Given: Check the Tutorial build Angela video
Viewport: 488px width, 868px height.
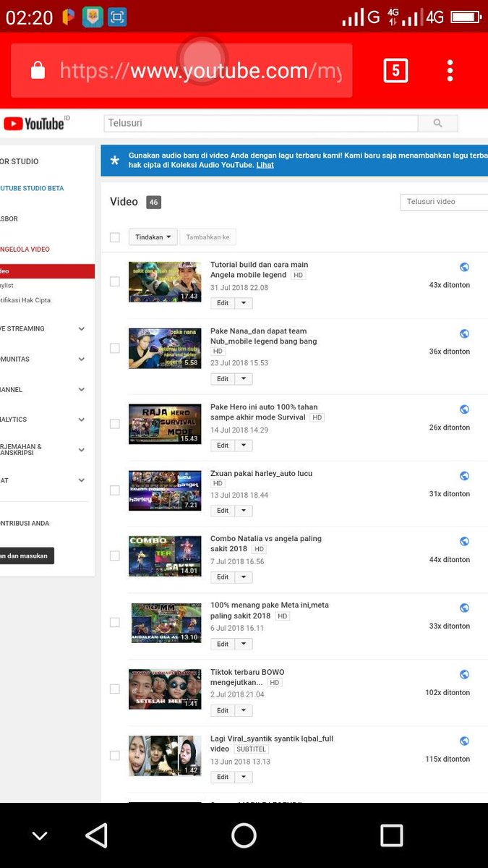Looking at the screenshot, I should coord(114,281).
